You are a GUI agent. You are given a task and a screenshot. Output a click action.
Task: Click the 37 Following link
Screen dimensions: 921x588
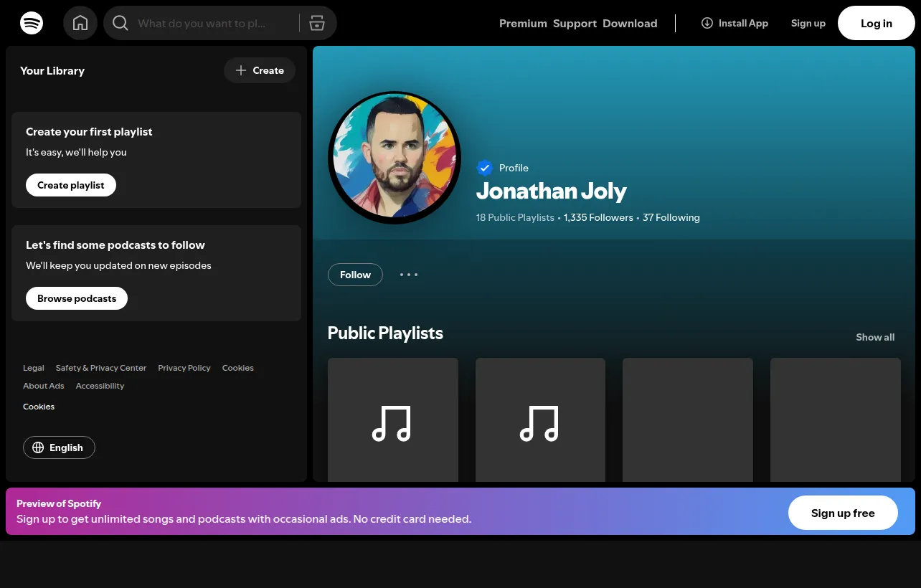click(671, 217)
